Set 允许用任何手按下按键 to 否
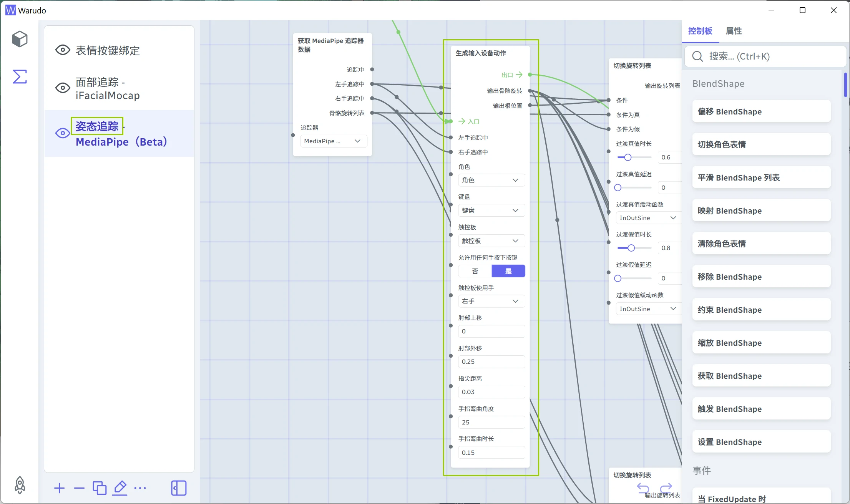Screen dimensions: 850x504 pyautogui.click(x=475, y=271)
